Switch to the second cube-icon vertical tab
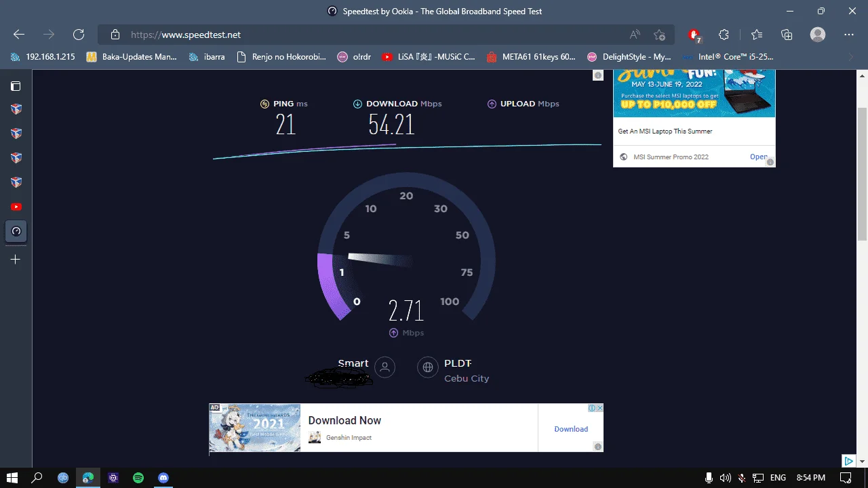The image size is (868, 488). [16, 134]
